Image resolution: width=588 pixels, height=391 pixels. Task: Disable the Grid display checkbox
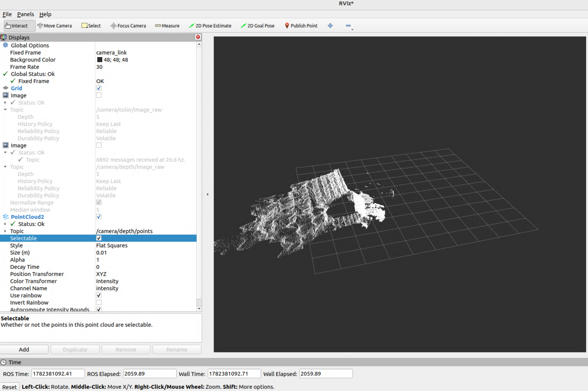pos(99,88)
